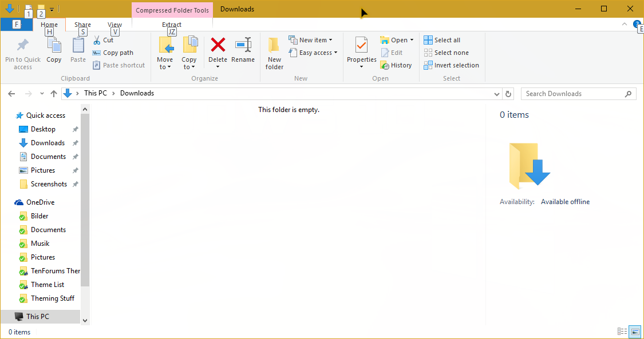Select OneDrive in navigation pane
Screen dimensions: 644x339
click(x=40, y=202)
